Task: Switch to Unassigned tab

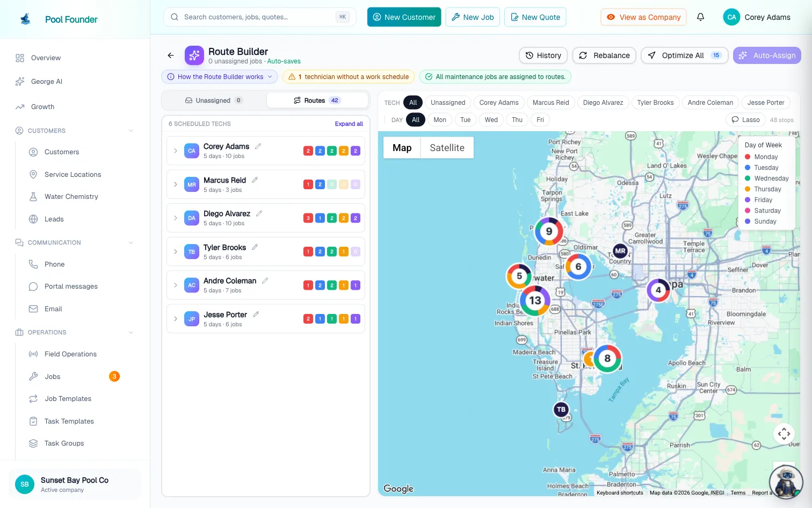Action: coord(214,101)
